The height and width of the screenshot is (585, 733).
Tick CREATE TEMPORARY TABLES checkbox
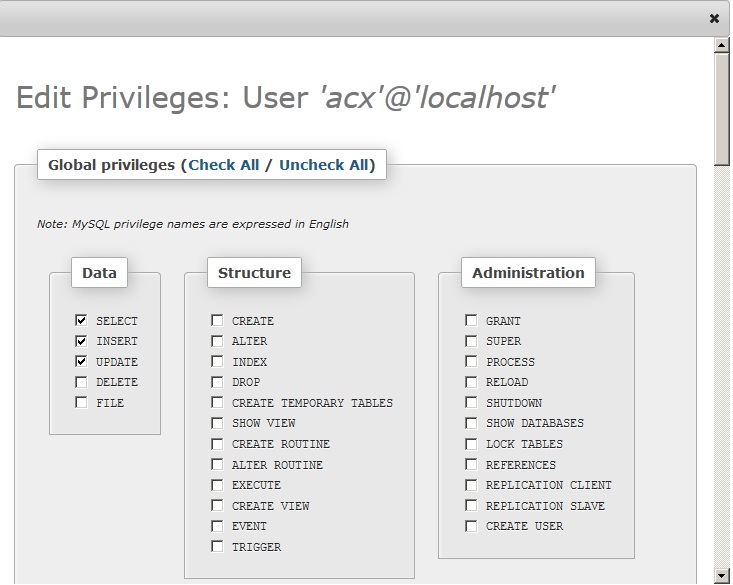[x=217, y=402]
